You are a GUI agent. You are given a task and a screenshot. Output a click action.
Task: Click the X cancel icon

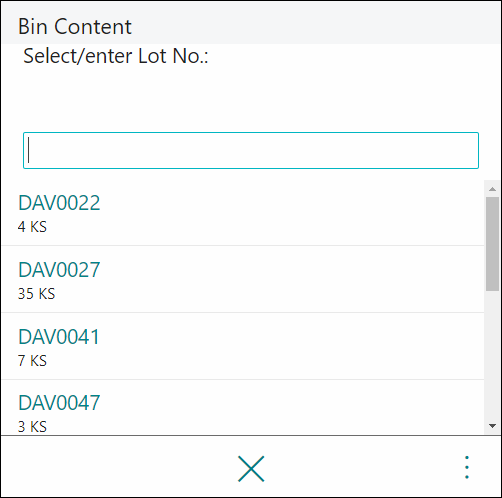tap(251, 469)
